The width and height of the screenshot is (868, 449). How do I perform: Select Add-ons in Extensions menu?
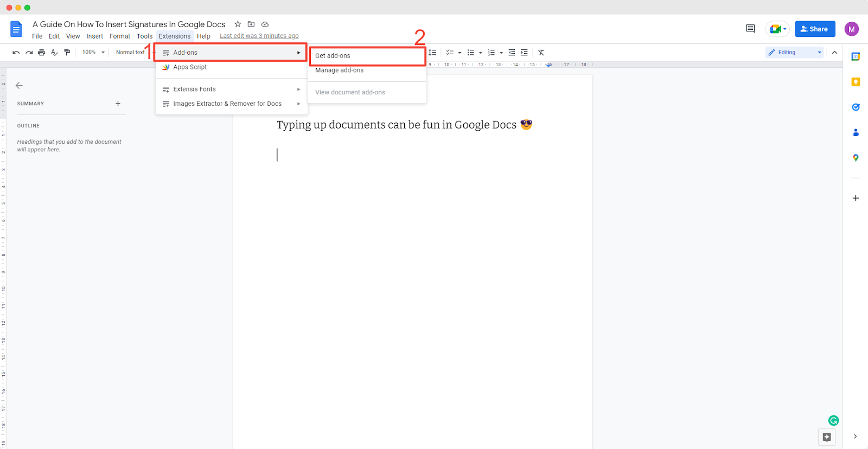[232, 53]
